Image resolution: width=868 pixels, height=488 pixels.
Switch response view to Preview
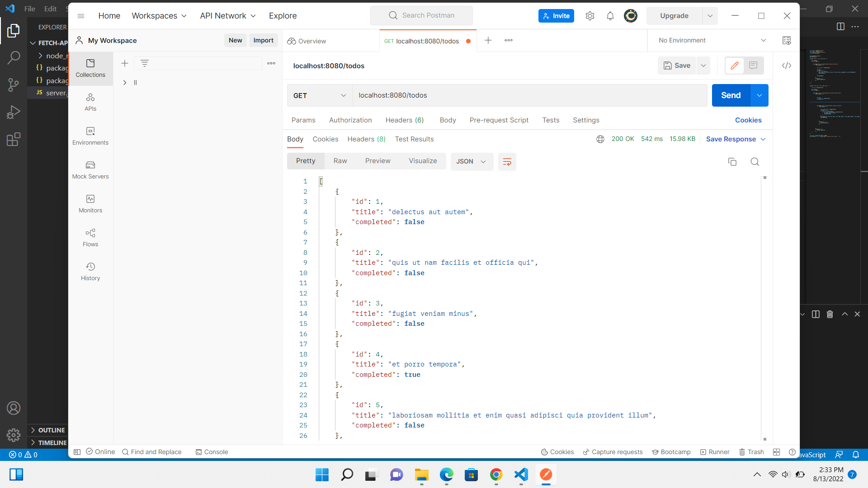pyautogui.click(x=378, y=161)
